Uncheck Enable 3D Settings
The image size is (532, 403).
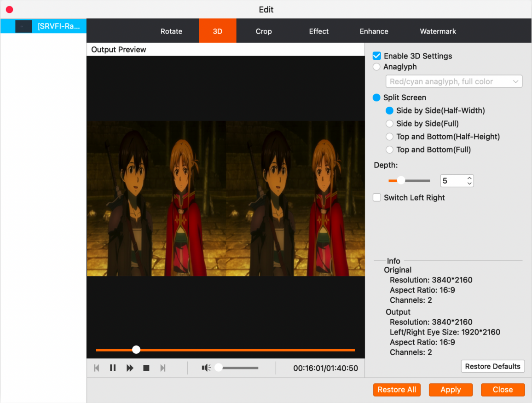[x=376, y=56]
